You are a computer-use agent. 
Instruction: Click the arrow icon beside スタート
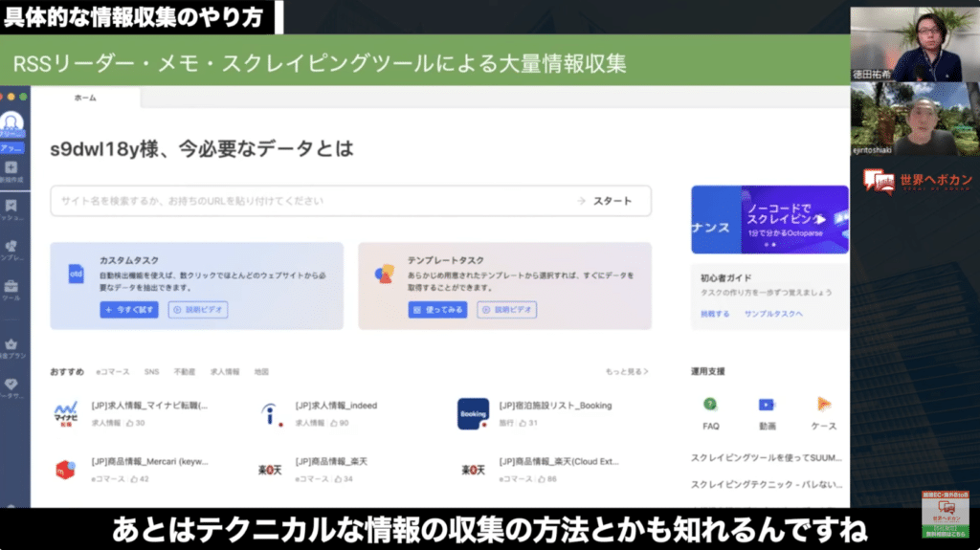point(581,201)
